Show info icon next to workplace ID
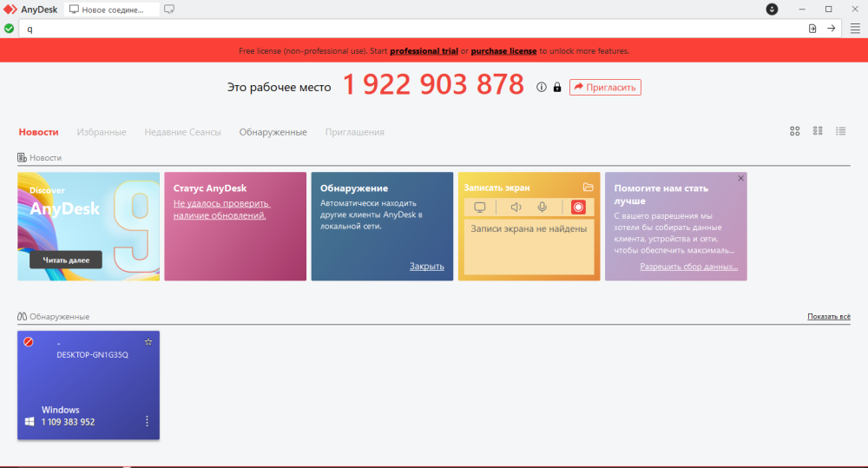 pyautogui.click(x=542, y=87)
